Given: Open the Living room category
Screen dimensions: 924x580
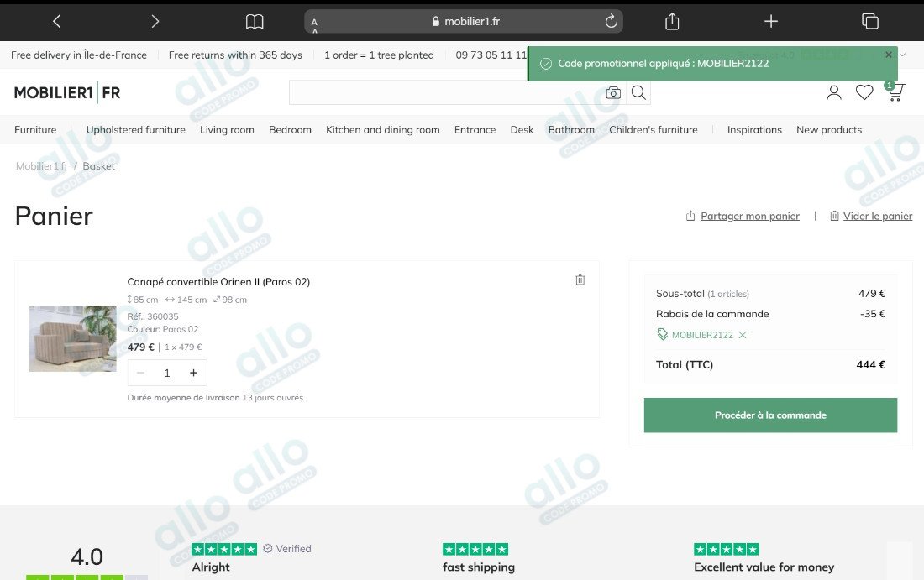Looking at the screenshot, I should tap(227, 129).
